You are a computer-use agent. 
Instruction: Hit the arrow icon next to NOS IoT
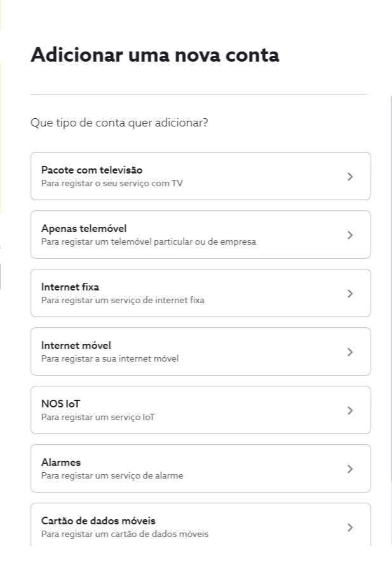tap(350, 411)
